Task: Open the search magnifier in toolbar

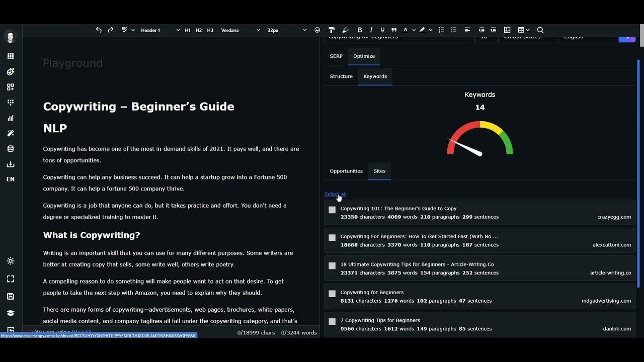Action: 540,30
